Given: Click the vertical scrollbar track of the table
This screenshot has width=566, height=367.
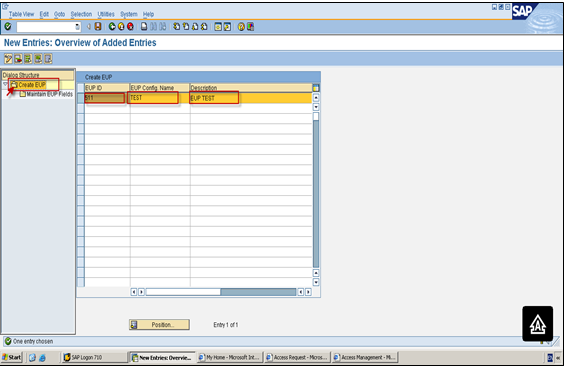Looking at the screenshot, I should pyautogui.click(x=316, y=195).
